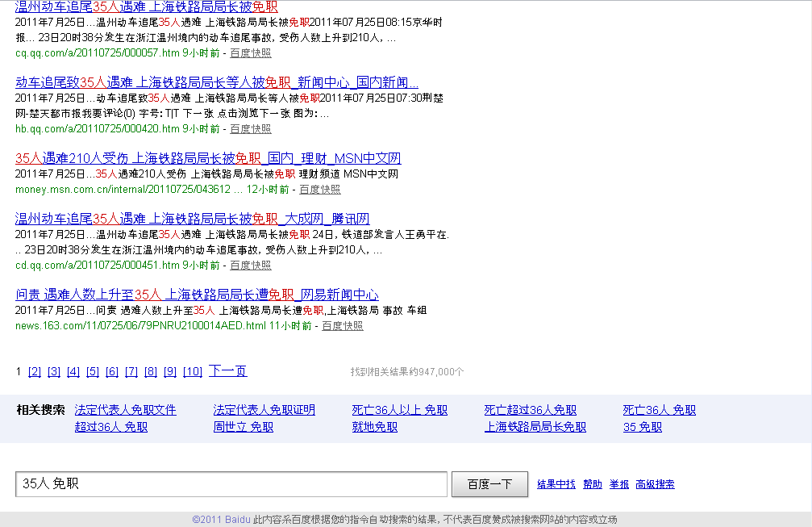Viewport: 812px width, 527px height.
Task: Click 下一页 for the next page
Action: click(x=228, y=371)
